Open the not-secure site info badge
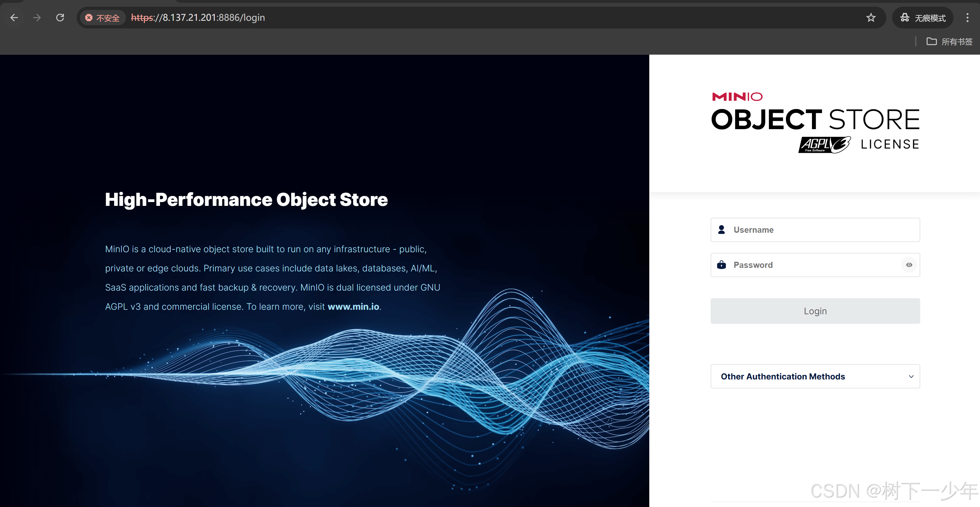The image size is (980, 507). [102, 18]
